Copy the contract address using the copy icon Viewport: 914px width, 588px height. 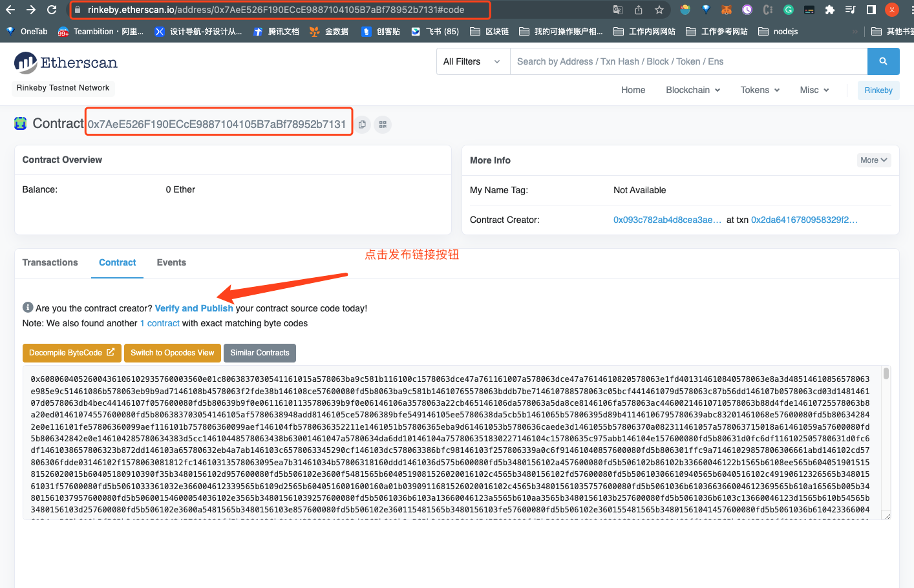(363, 125)
